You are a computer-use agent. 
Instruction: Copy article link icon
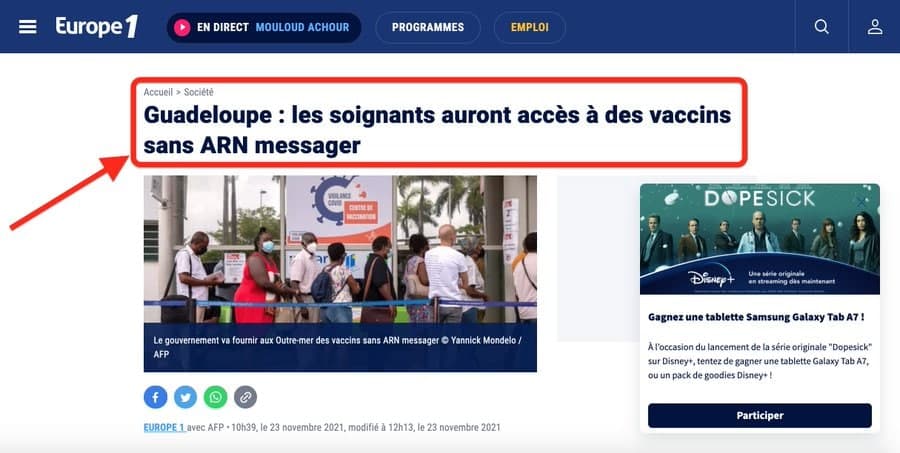245,397
